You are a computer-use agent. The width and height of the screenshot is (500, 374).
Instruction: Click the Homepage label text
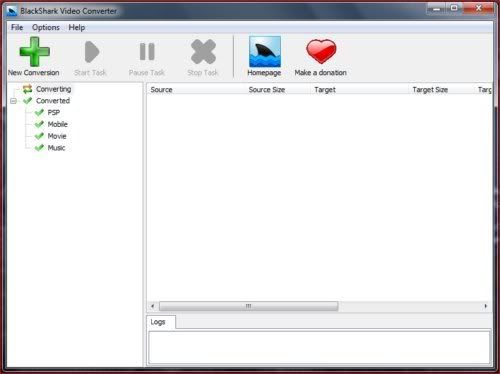coord(264,73)
